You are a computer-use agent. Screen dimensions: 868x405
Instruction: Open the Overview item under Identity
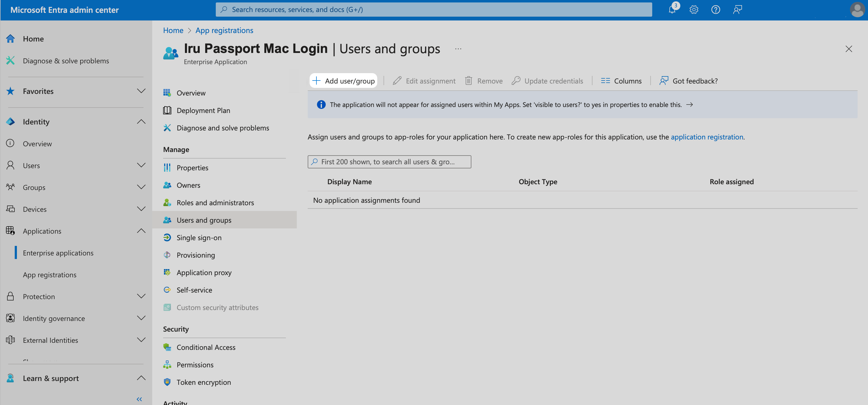click(x=37, y=144)
